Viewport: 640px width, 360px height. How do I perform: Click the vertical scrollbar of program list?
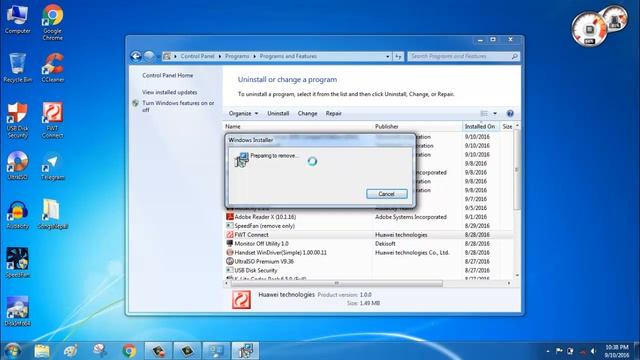point(517,170)
